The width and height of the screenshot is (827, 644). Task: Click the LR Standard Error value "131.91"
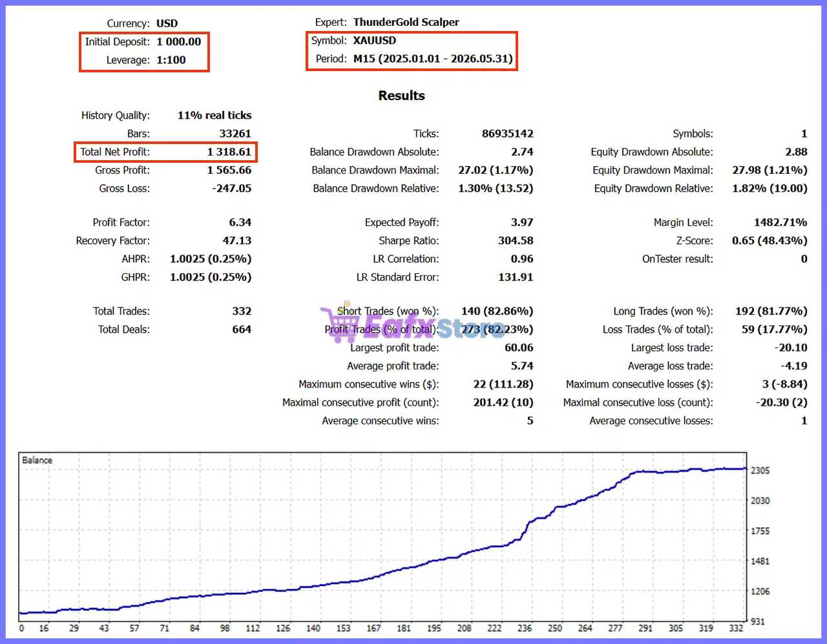[516, 277]
